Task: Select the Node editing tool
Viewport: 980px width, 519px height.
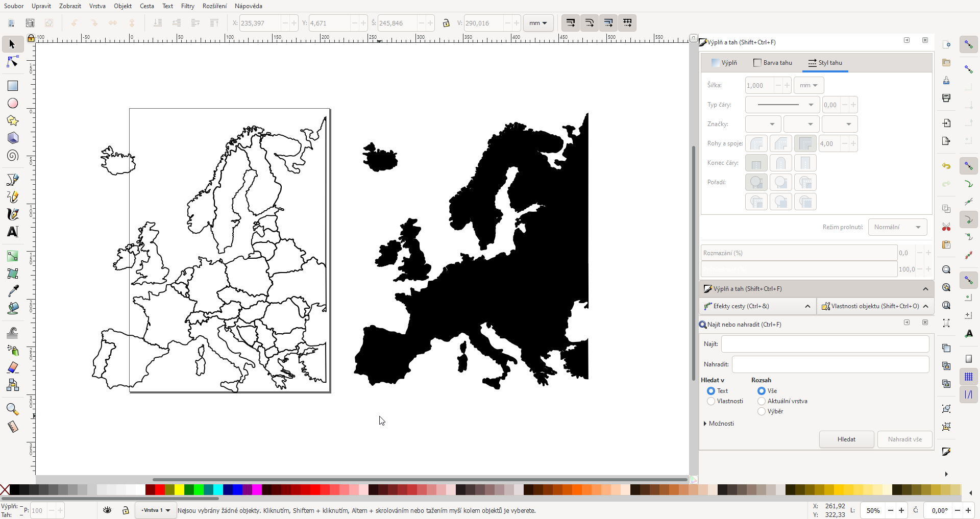Action: click(x=13, y=62)
